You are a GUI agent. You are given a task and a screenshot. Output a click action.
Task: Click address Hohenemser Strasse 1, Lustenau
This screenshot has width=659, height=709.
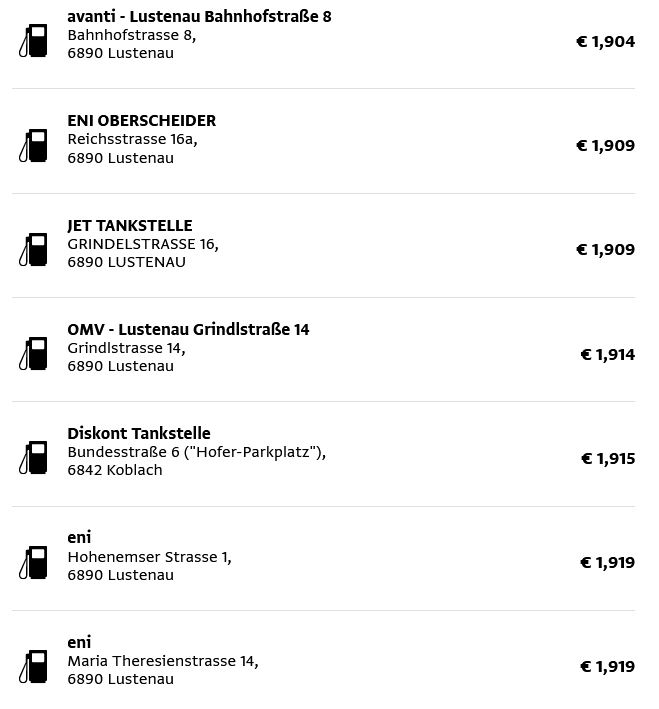pos(149,566)
